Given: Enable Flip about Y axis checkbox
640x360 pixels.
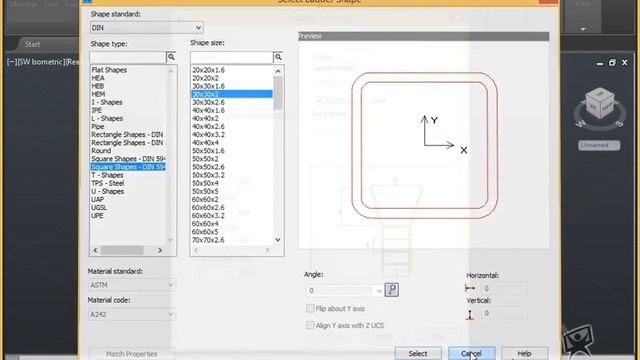Looking at the screenshot, I should tap(310, 309).
